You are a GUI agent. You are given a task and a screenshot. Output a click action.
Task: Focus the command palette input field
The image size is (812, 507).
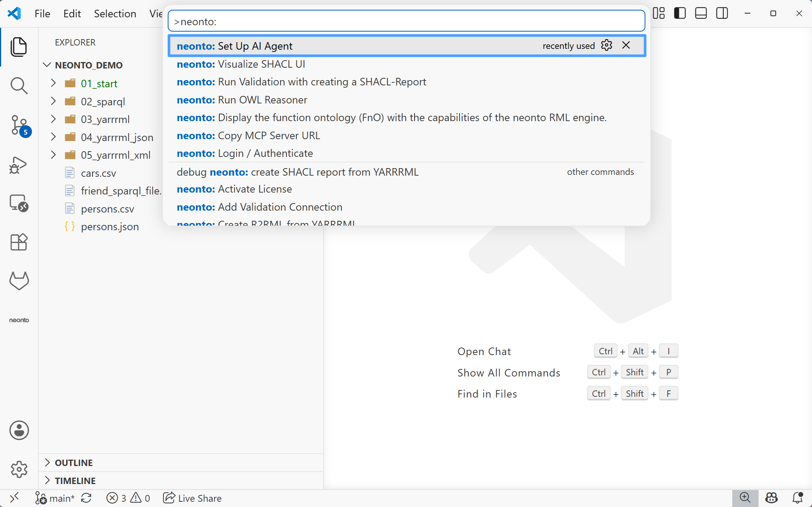pos(407,21)
